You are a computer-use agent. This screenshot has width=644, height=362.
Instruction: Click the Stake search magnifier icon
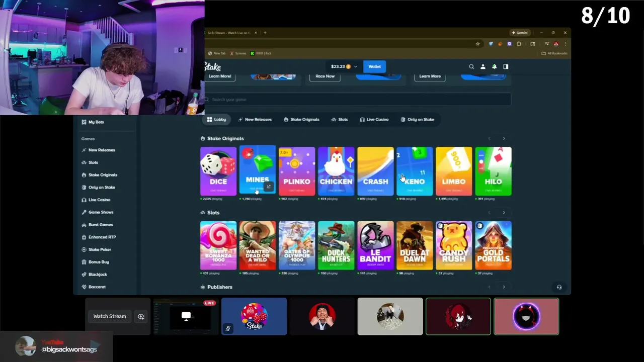click(471, 66)
